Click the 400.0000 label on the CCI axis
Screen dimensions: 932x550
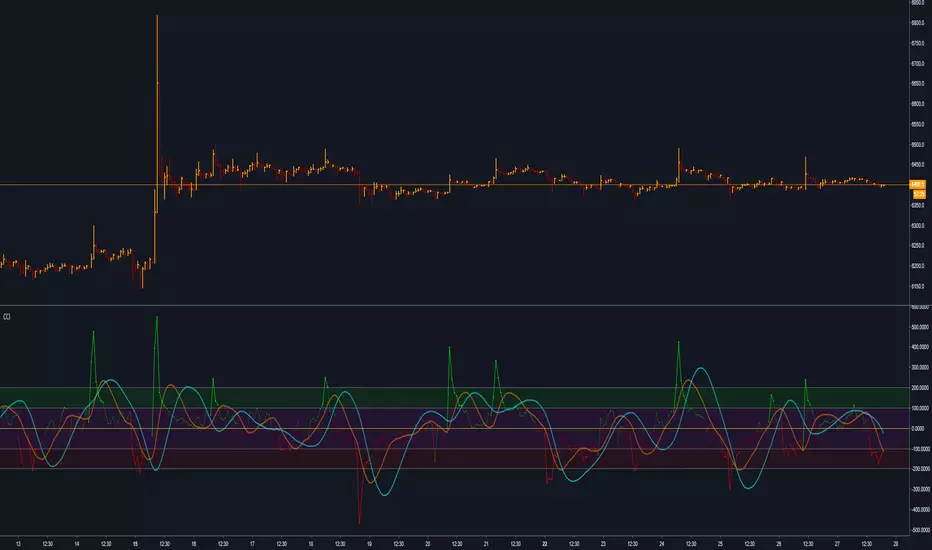point(920,347)
